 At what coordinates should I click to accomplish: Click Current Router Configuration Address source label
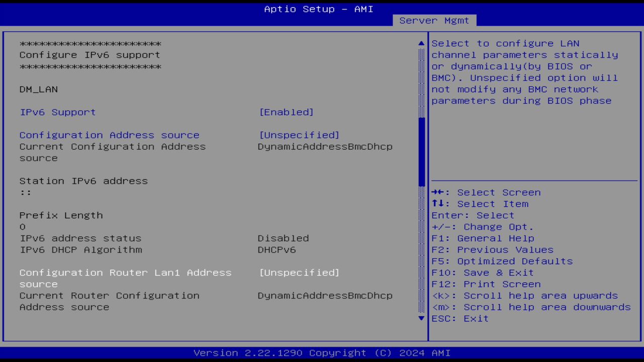109,301
